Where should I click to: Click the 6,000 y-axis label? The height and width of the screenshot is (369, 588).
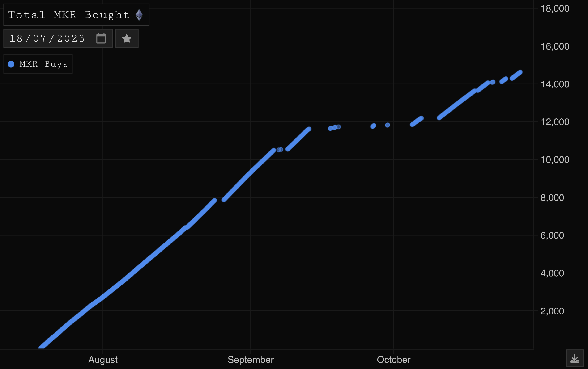[x=552, y=235]
